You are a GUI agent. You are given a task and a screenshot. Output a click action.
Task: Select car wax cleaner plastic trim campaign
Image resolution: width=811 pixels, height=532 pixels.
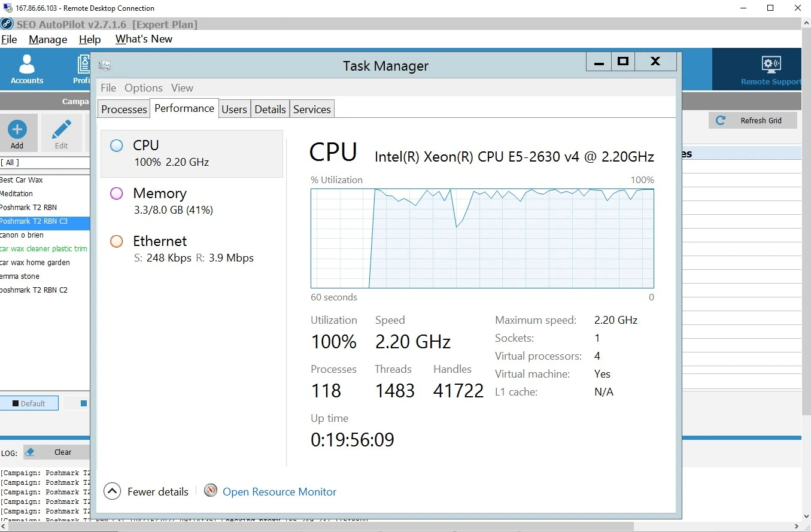45,249
